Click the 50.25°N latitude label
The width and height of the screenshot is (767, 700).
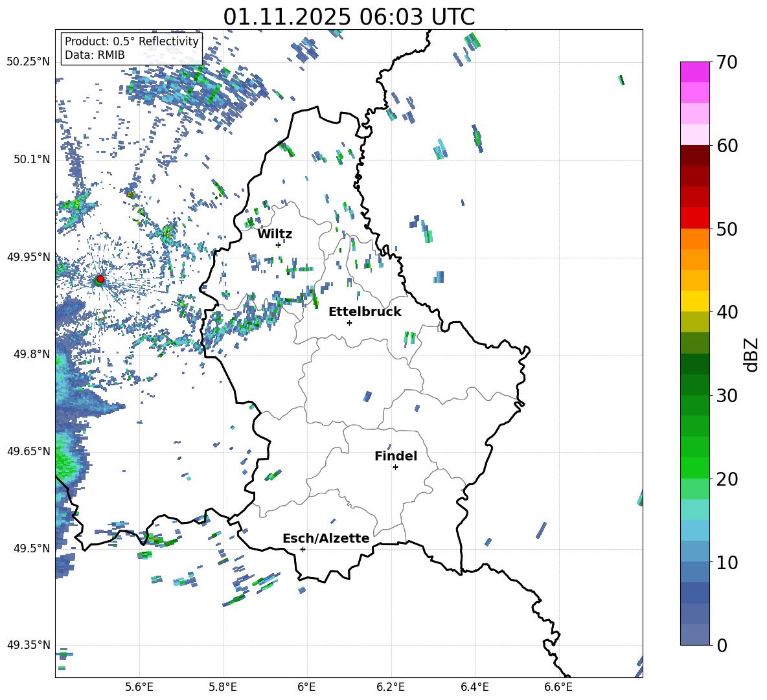(x=29, y=62)
